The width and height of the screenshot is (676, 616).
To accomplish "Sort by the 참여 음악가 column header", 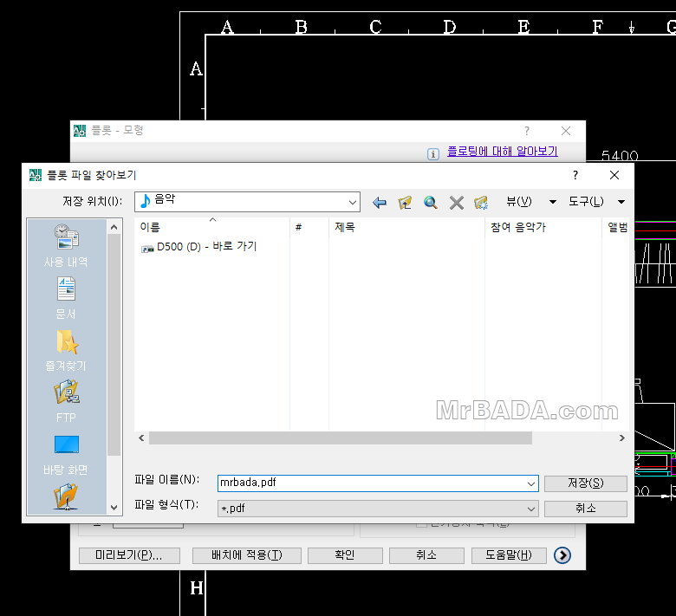I will coord(543,227).
